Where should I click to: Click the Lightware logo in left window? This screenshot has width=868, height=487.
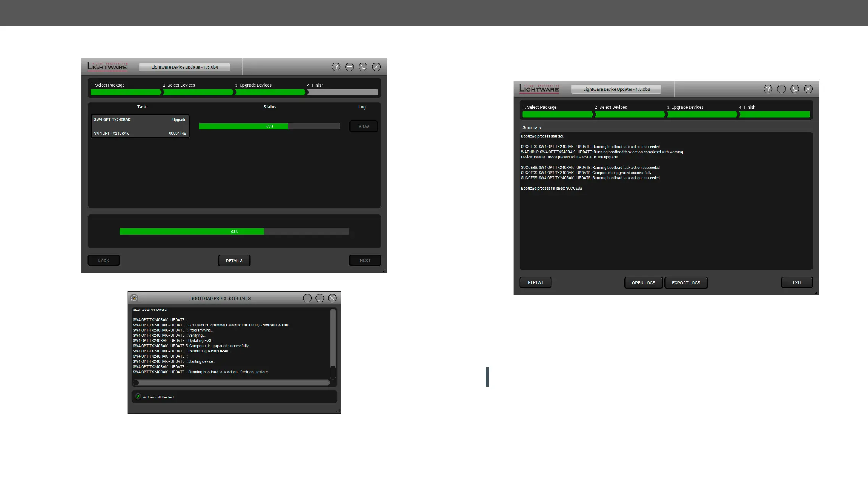click(x=107, y=66)
